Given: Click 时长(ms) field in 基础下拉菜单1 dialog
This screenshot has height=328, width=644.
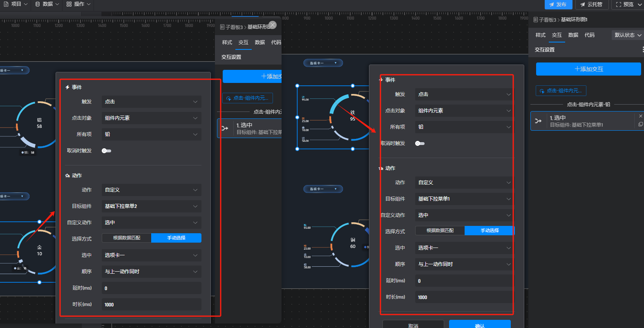Looking at the screenshot, I should point(464,297).
